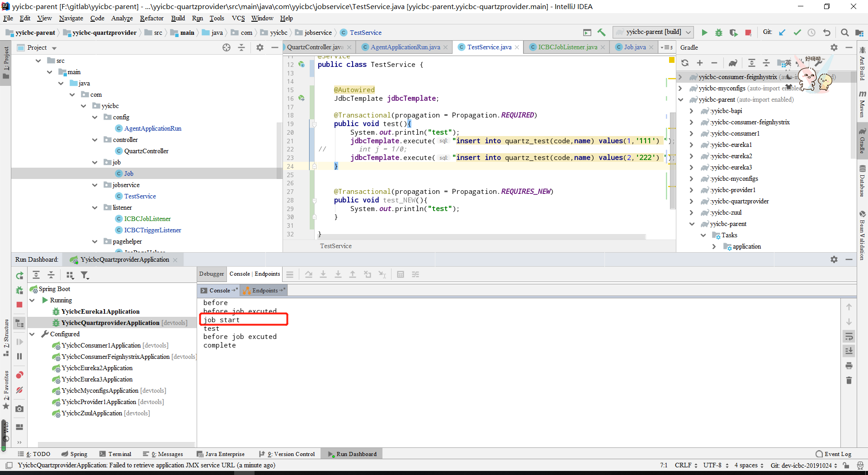Switch to Job.java editor tab
Screen dimensions: 868x475
tap(635, 47)
